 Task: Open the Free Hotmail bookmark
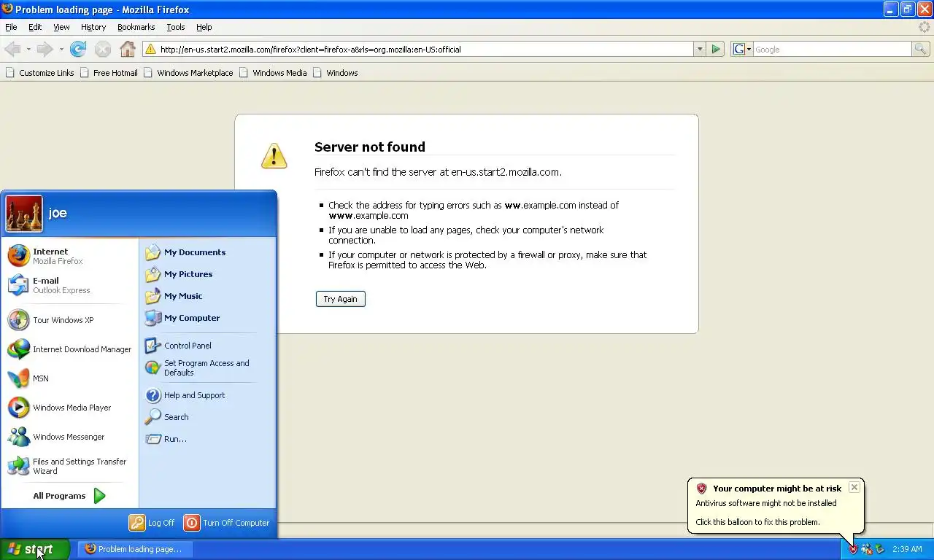pos(109,73)
